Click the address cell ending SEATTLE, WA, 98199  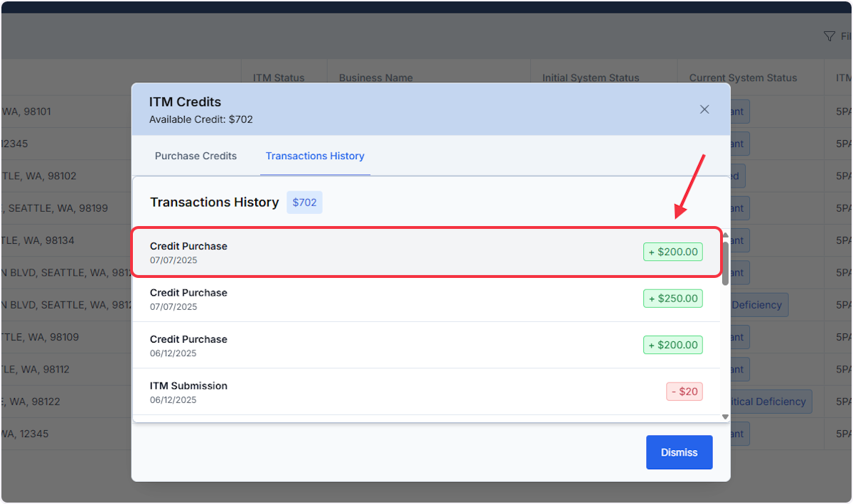pos(55,208)
